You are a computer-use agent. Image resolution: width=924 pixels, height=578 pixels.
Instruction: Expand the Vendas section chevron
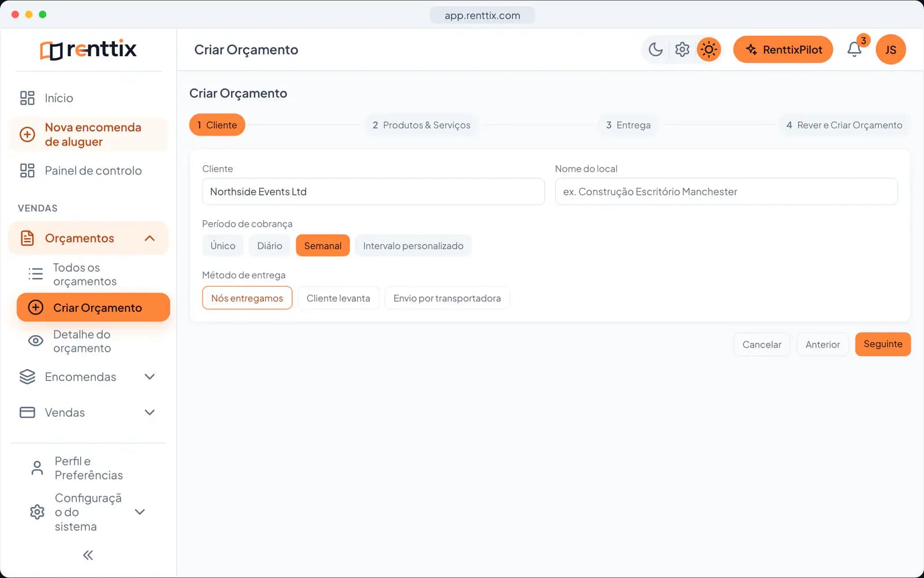point(150,413)
